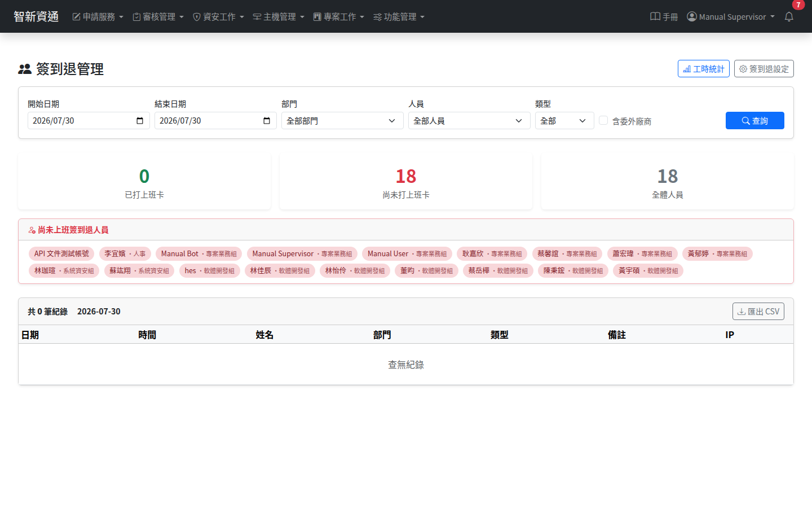
Task: Select the Manual Bot badge
Action: [199, 254]
